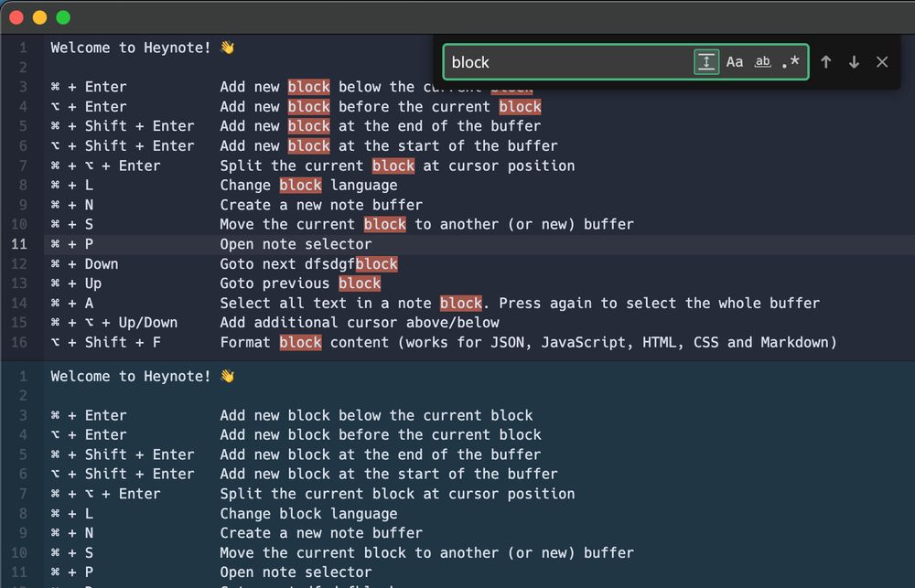
Task: Click the match case "Aa" icon
Action: (735, 62)
